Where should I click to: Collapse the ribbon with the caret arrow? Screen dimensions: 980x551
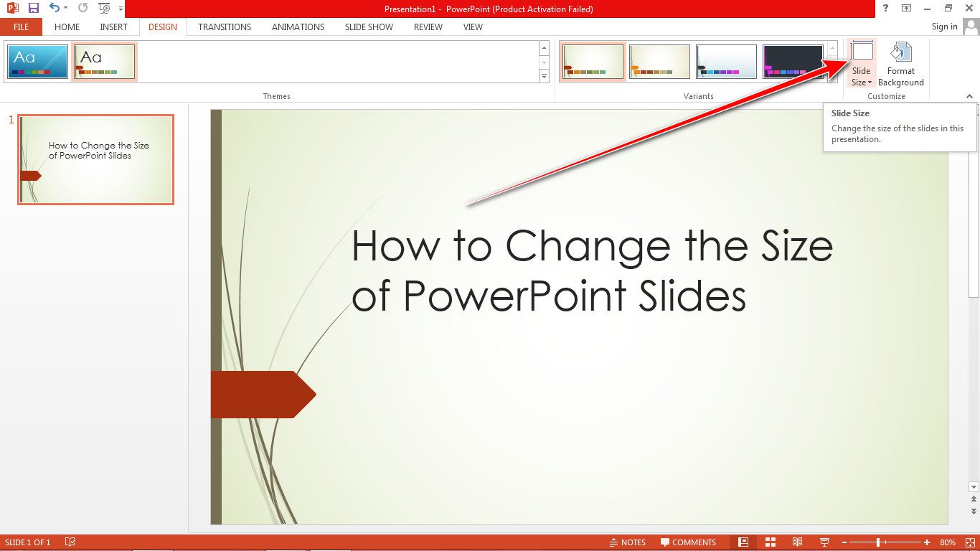pos(969,96)
